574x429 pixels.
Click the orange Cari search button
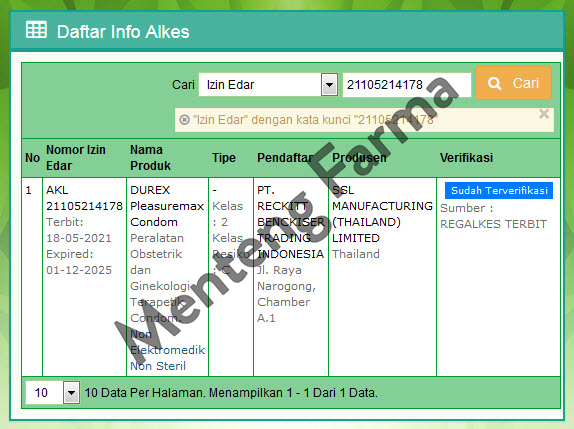point(513,83)
